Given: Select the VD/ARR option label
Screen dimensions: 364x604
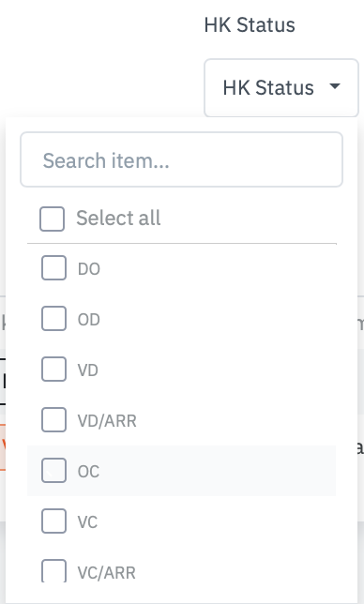Looking at the screenshot, I should (x=107, y=421).
